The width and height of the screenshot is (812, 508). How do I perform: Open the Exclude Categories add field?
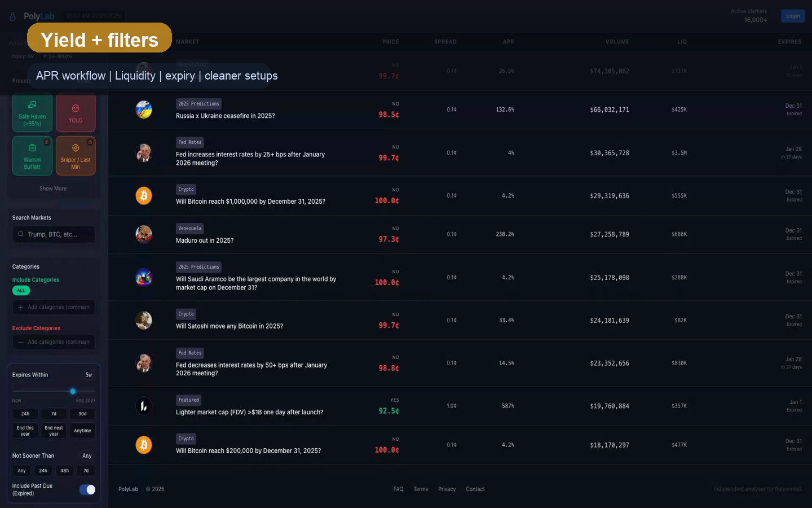click(54, 342)
